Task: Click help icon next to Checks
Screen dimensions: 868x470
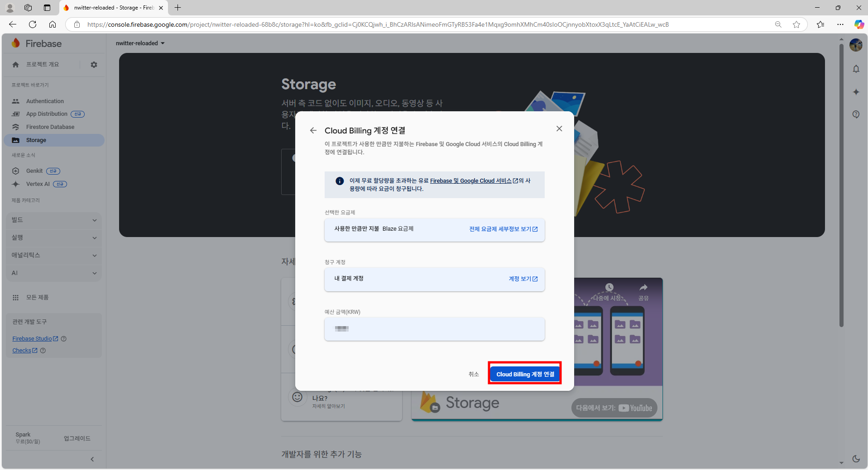Action: pyautogui.click(x=43, y=351)
